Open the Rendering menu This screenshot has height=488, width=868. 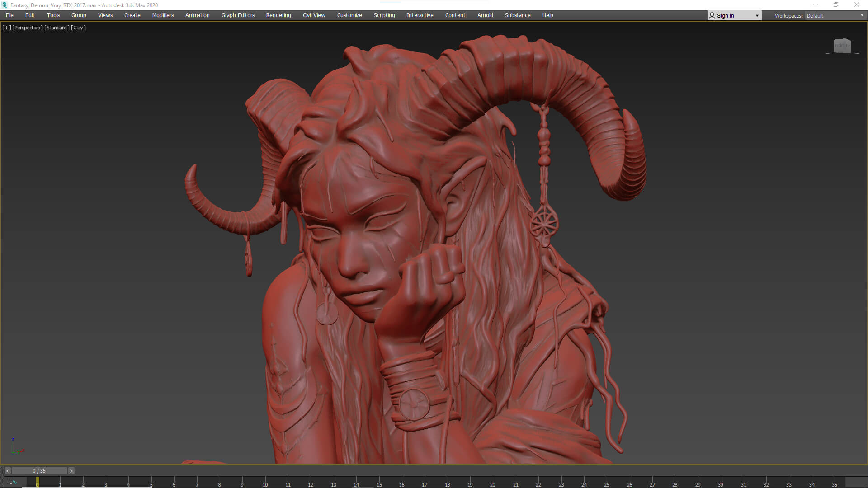(278, 15)
